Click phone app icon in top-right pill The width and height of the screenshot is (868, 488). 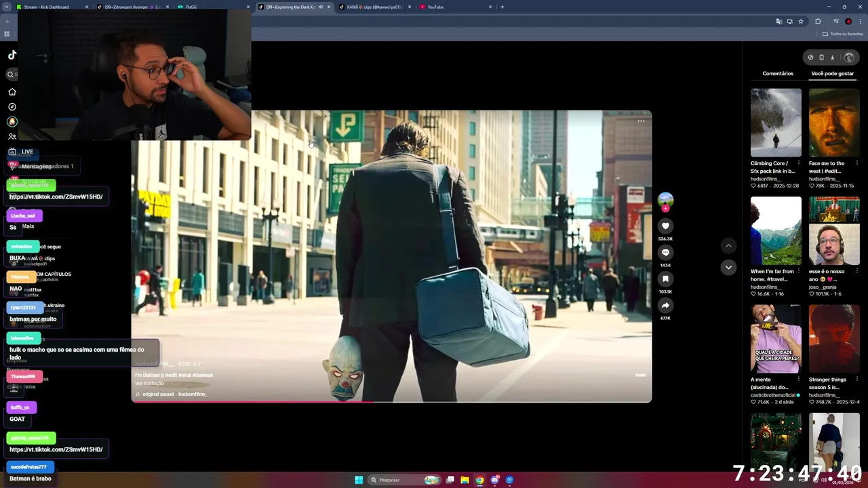821,58
